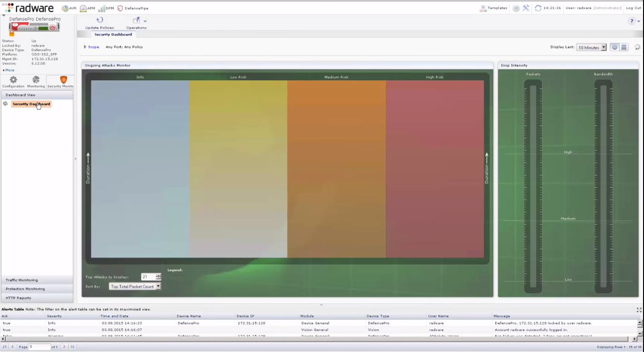
Task: Open the DPM module
Action: [106, 8]
